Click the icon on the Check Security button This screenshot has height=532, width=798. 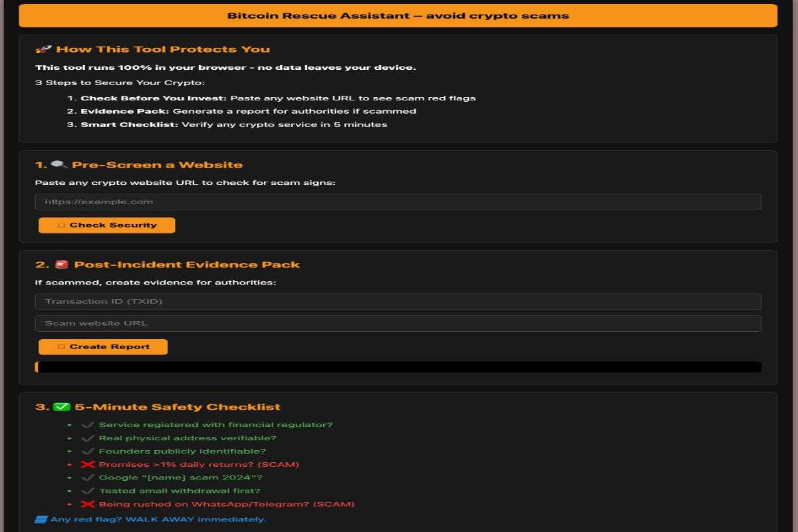tap(61, 225)
